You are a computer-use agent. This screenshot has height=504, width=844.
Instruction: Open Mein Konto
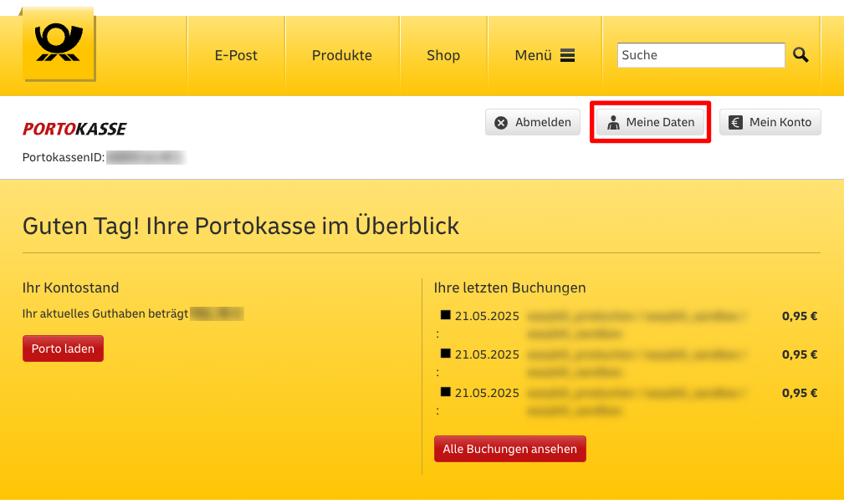770,122
